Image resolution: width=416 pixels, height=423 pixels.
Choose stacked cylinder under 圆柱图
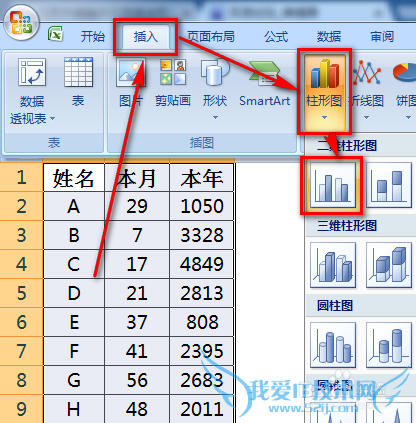389,345
